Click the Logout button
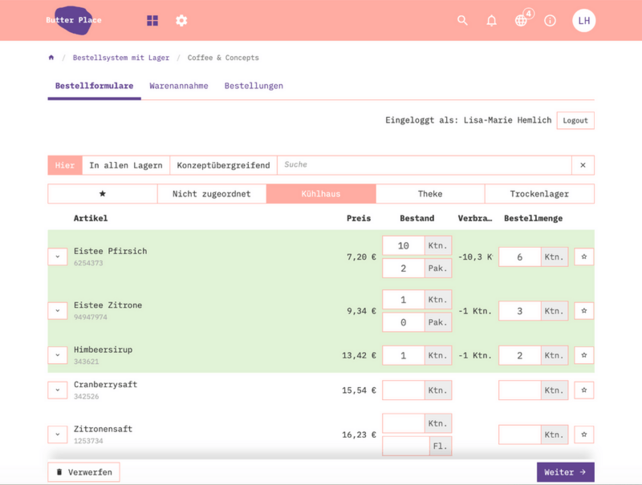 tap(575, 120)
